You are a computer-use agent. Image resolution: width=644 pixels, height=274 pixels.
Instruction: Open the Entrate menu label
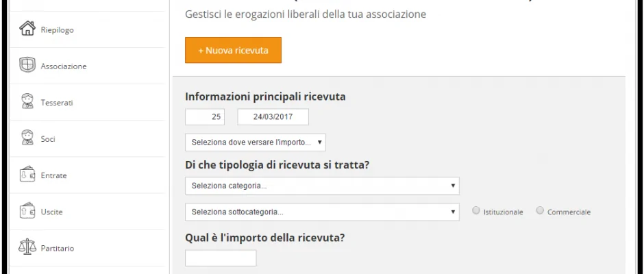(54, 175)
